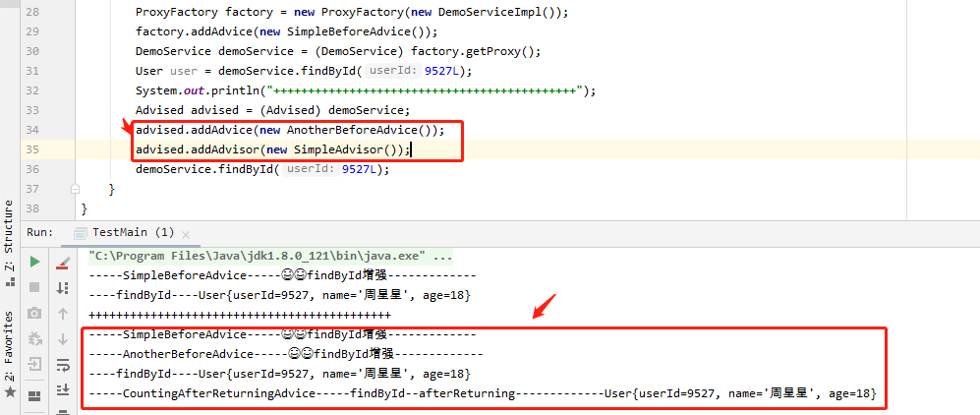Click the camera Dump Threads icon
Image resolution: width=980 pixels, height=415 pixels.
[35, 313]
